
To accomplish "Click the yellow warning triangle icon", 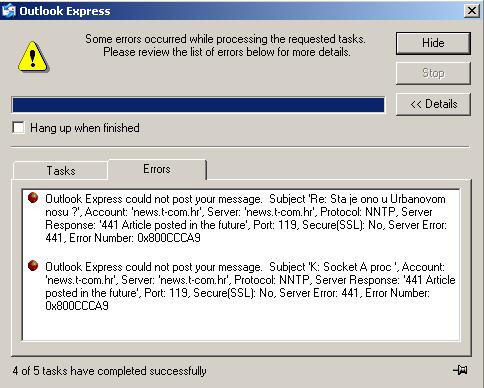I will click(x=33, y=57).
